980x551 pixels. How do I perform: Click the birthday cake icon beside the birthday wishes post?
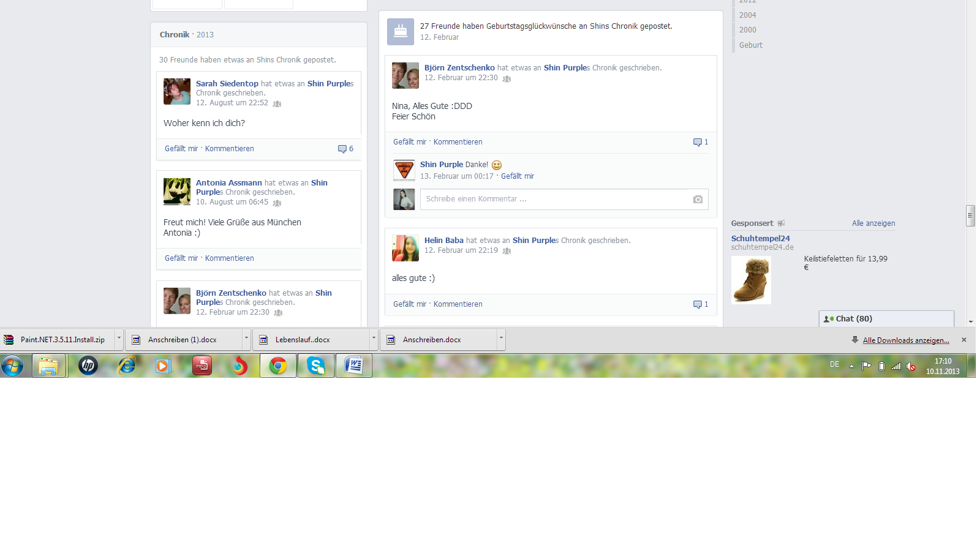(401, 31)
